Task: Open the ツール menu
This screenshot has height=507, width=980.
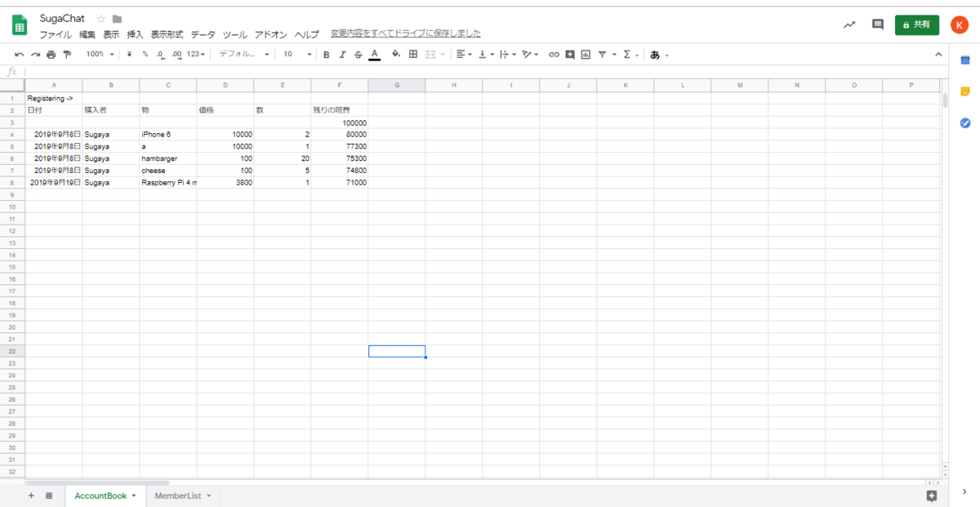Action: (235, 34)
